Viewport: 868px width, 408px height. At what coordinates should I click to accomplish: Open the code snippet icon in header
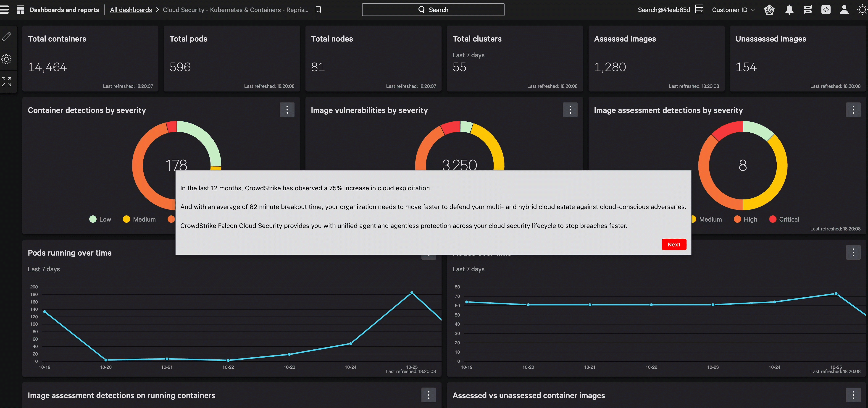coord(826,10)
